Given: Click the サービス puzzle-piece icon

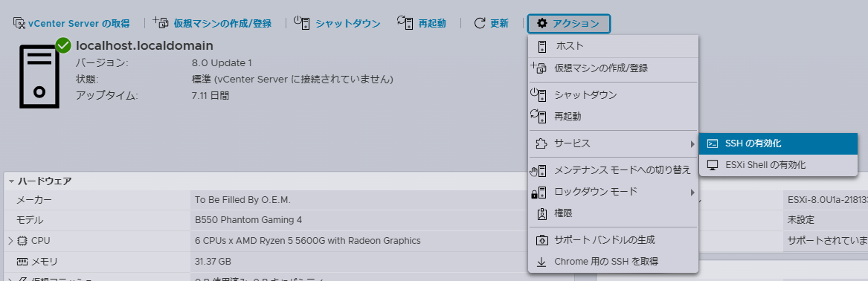Looking at the screenshot, I should (x=541, y=143).
